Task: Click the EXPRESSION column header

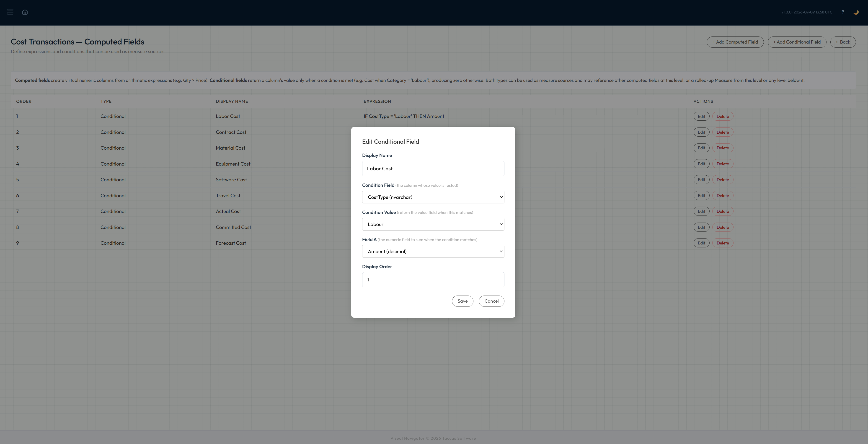Action: [x=377, y=101]
